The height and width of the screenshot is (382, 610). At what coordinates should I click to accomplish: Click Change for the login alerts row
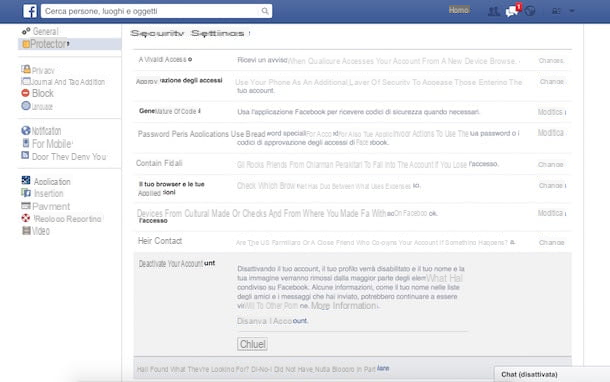click(x=551, y=61)
